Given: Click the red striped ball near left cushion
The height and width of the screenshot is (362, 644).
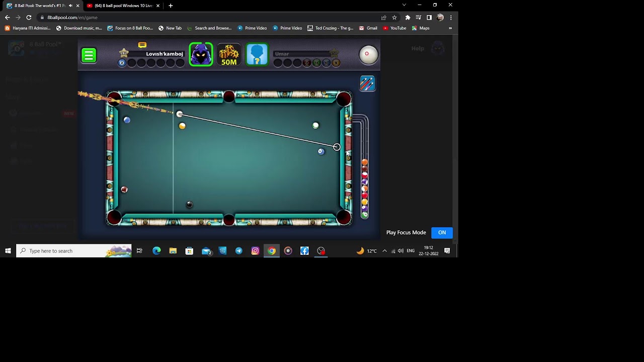Looking at the screenshot, I should pos(124,190).
